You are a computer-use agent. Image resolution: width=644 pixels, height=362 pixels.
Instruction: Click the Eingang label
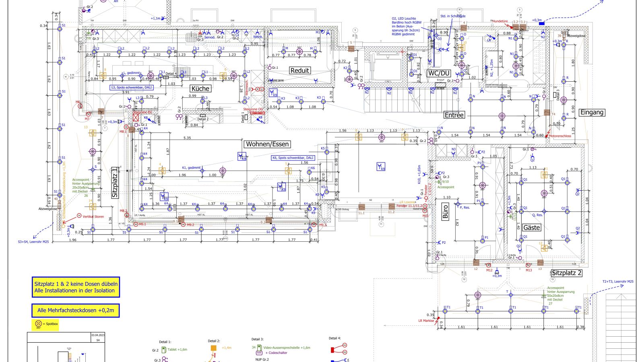592,113
